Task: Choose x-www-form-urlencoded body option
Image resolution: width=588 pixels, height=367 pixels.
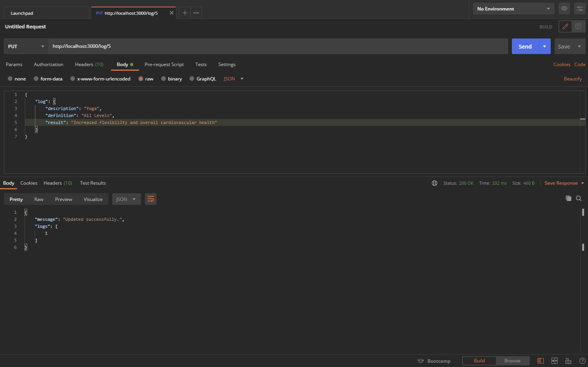Action: tap(100, 79)
